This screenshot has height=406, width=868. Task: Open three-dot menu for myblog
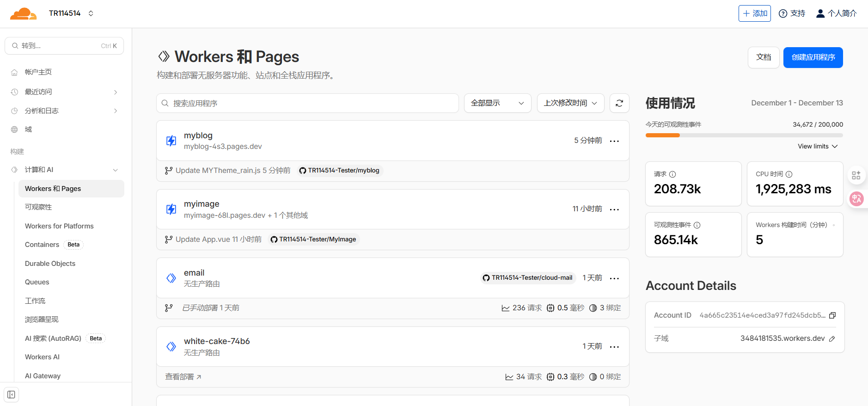coord(614,141)
